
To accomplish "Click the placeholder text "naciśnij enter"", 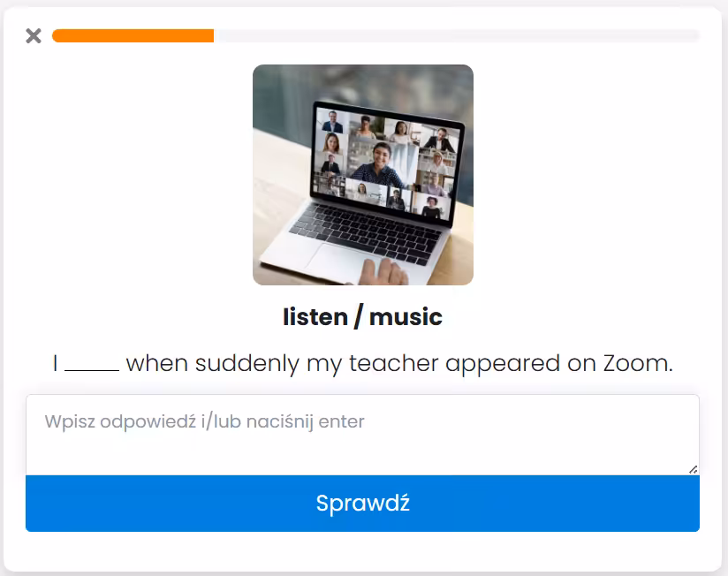I will (x=305, y=422).
